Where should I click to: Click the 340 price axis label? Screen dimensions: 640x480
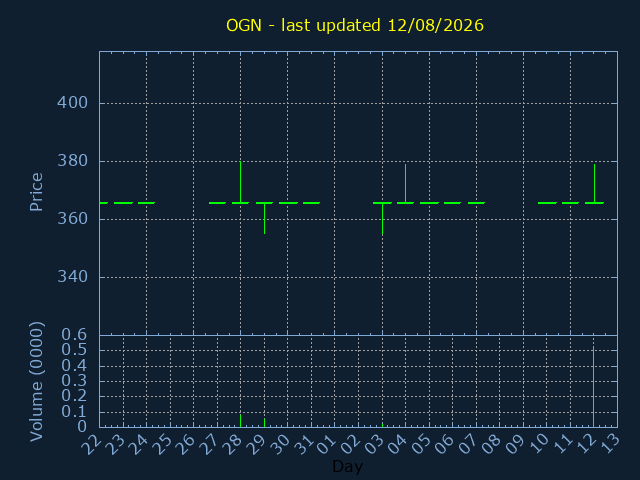(x=72, y=277)
